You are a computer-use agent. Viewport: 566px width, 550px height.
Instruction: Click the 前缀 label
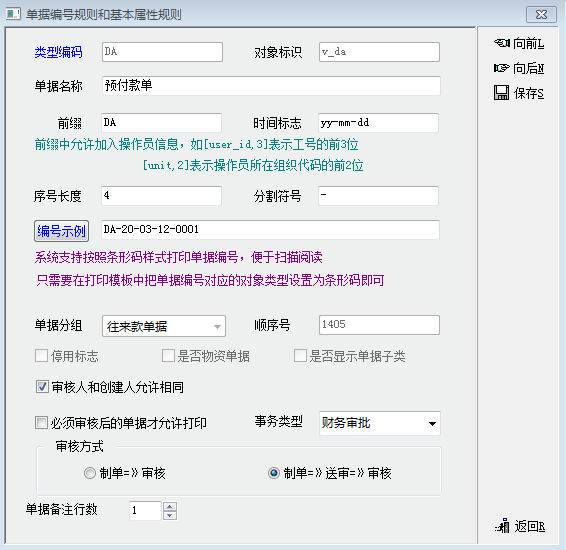(70, 123)
